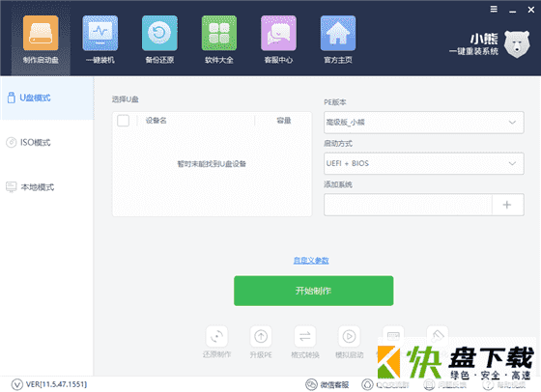Open the 备份还原 backup and restore section

pos(159,40)
